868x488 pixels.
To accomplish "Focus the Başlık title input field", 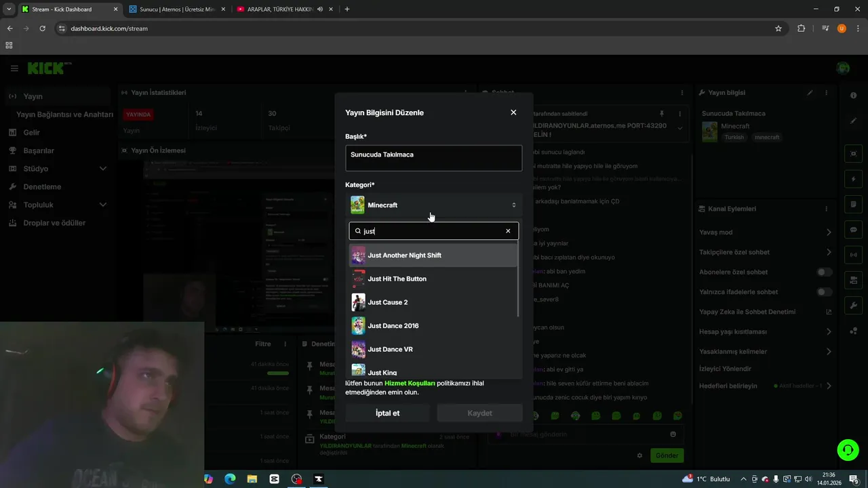I will point(433,158).
